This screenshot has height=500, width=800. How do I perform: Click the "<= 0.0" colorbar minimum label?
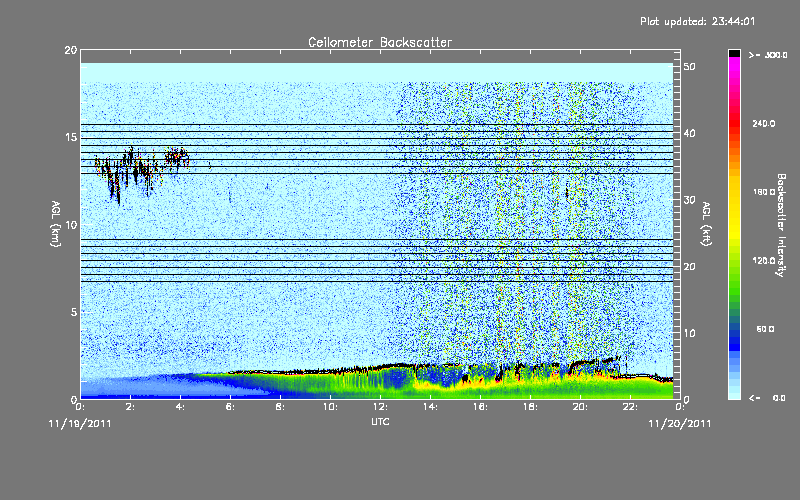[x=768, y=398]
